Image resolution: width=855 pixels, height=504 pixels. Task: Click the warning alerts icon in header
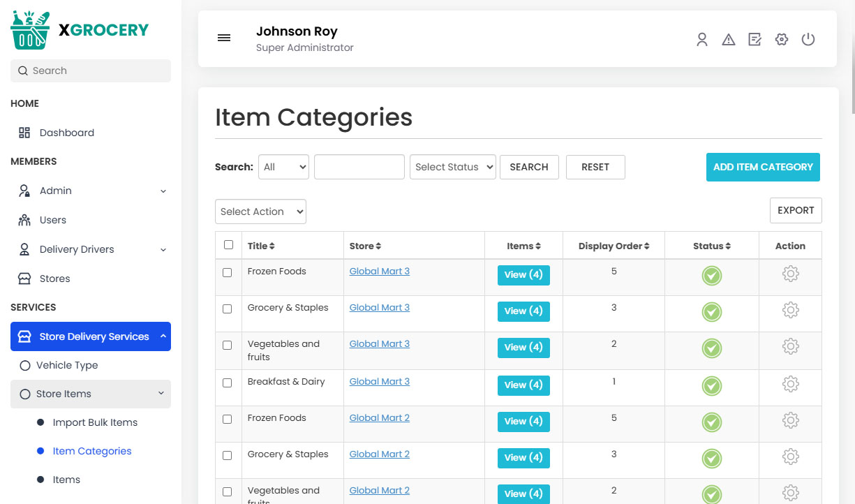coord(729,40)
